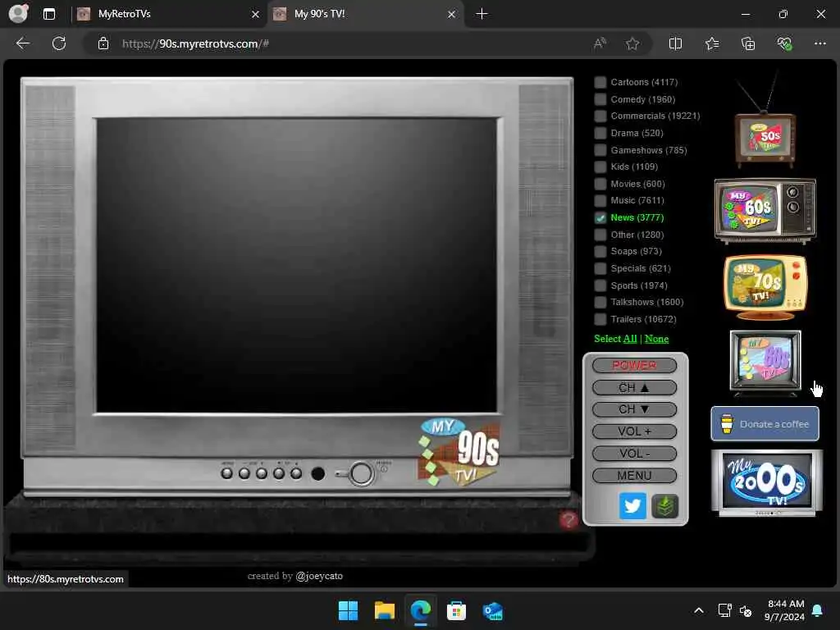Click the VOL - button
Screen dimensions: 840x630
(x=634, y=453)
